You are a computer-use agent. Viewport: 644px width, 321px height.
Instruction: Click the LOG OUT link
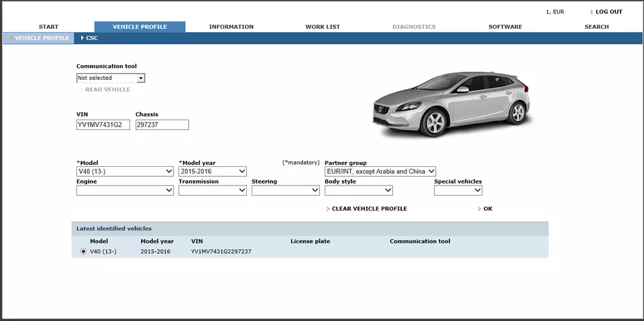pyautogui.click(x=608, y=12)
